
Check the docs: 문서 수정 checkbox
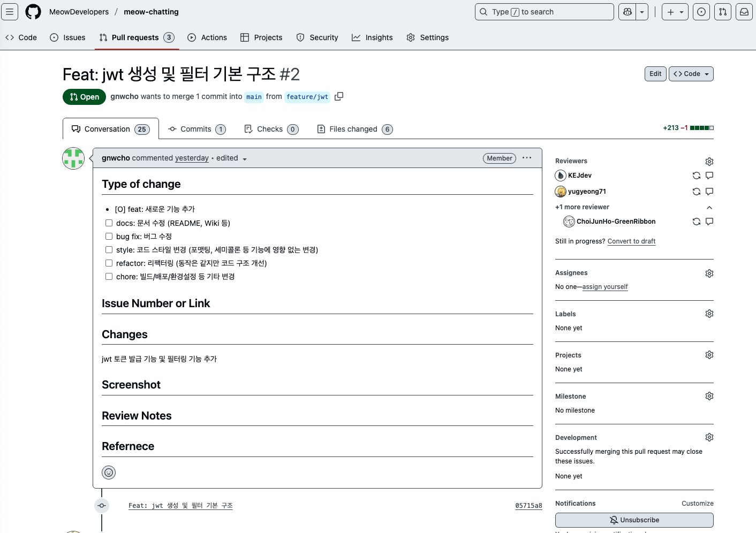(109, 223)
